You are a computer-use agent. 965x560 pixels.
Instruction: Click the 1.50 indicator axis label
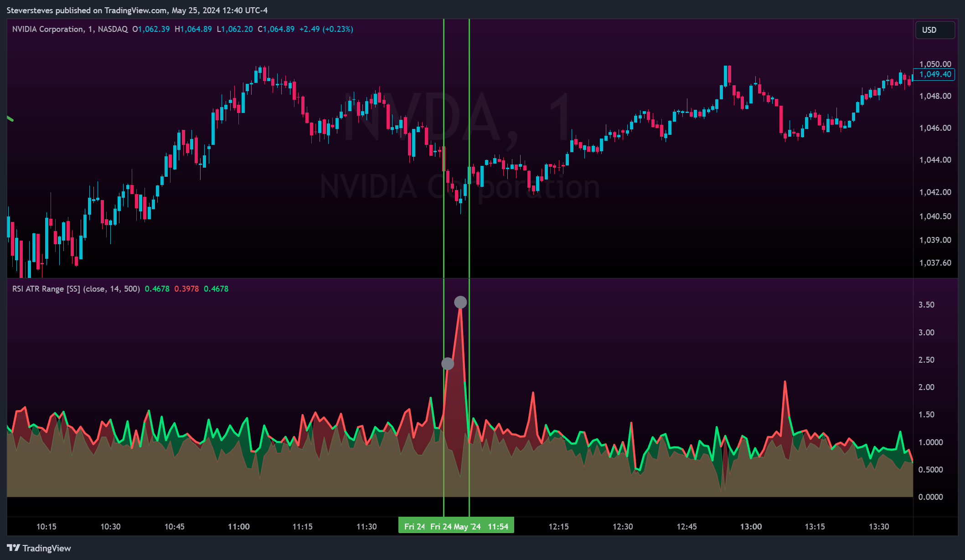[x=926, y=415]
